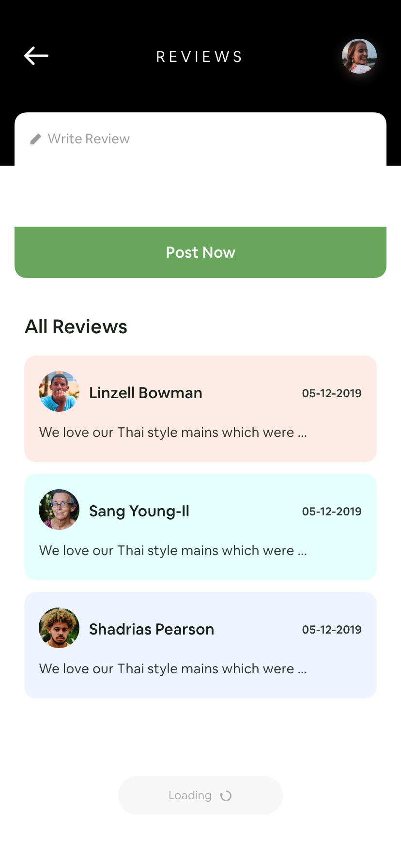Viewport: 401px width, 868px height.
Task: Open Sang Young-Il's review card
Action: (200, 527)
